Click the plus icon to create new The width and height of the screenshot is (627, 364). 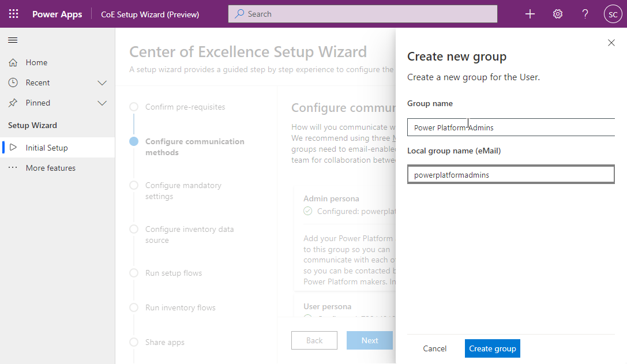[x=530, y=14]
